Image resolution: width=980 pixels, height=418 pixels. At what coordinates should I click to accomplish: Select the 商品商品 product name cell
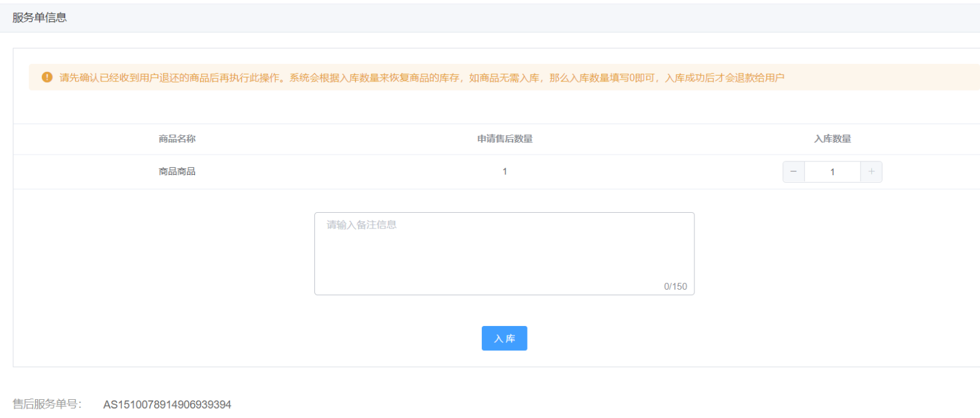pos(177,171)
